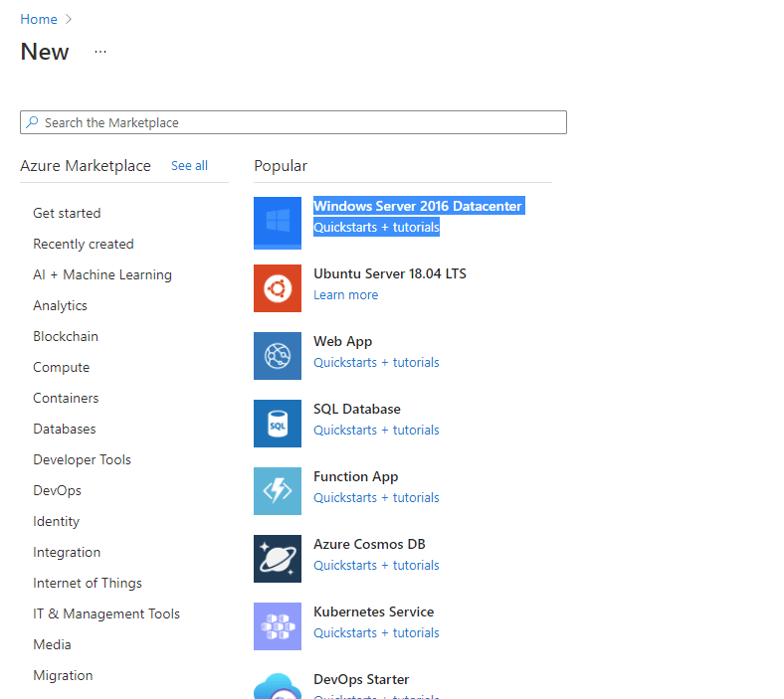Select Compute category
The image size is (784, 699).
(x=62, y=367)
